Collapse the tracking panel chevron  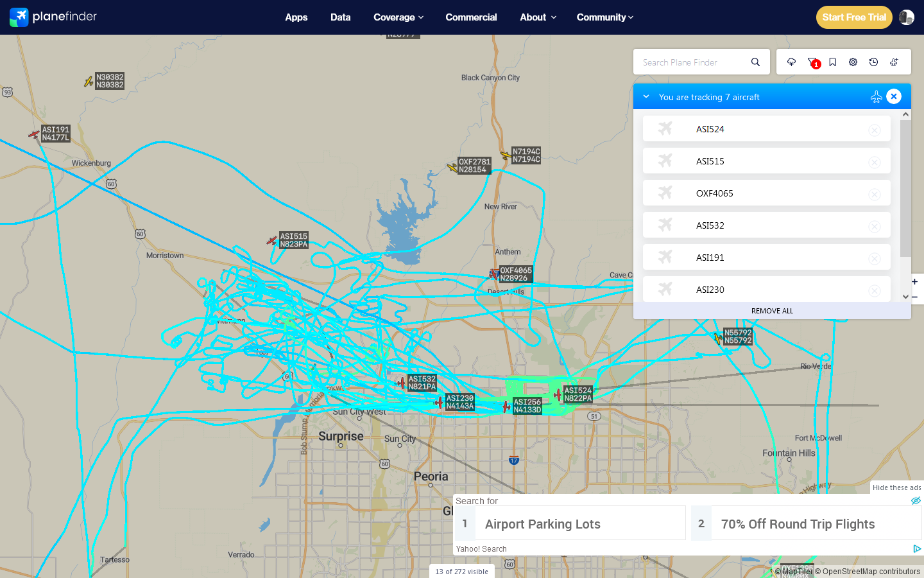646,96
